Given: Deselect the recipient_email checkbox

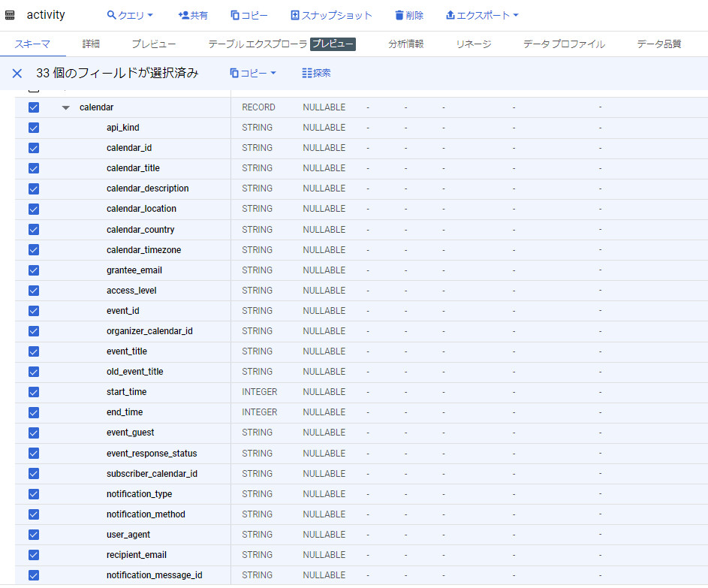Looking at the screenshot, I should click(33, 555).
